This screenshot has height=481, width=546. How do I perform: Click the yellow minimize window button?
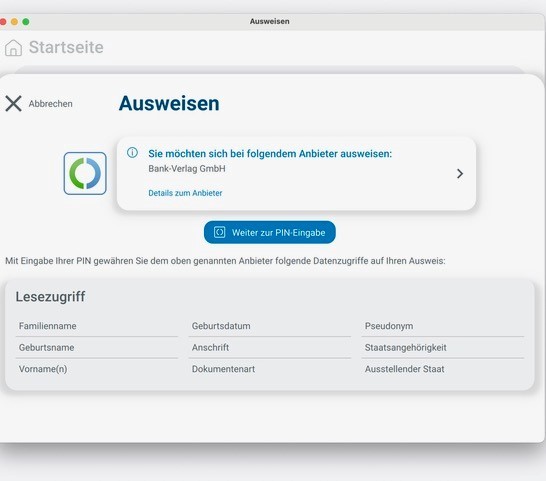(x=14, y=22)
